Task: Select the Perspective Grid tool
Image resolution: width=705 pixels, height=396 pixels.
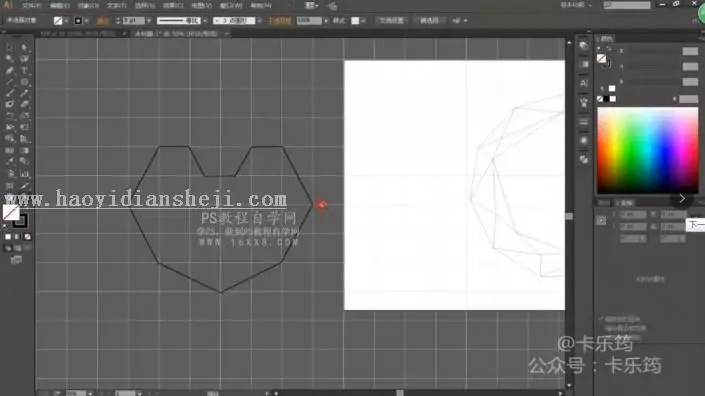Action: 24,139
